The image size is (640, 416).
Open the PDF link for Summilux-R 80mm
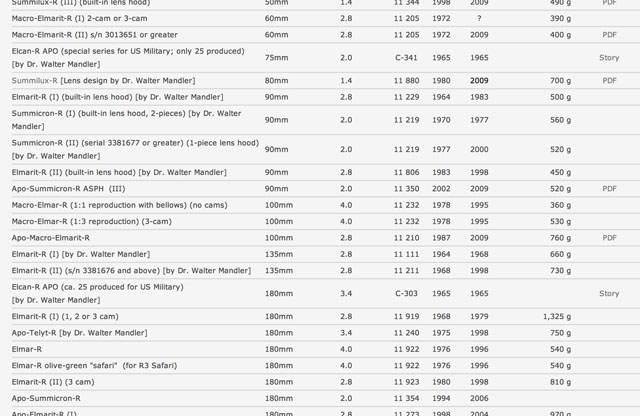(609, 80)
